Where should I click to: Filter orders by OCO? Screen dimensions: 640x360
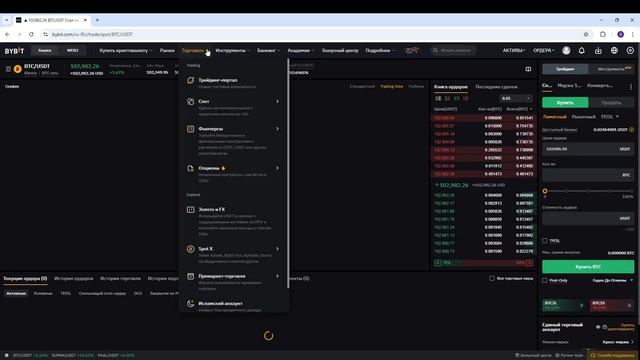pos(138,293)
